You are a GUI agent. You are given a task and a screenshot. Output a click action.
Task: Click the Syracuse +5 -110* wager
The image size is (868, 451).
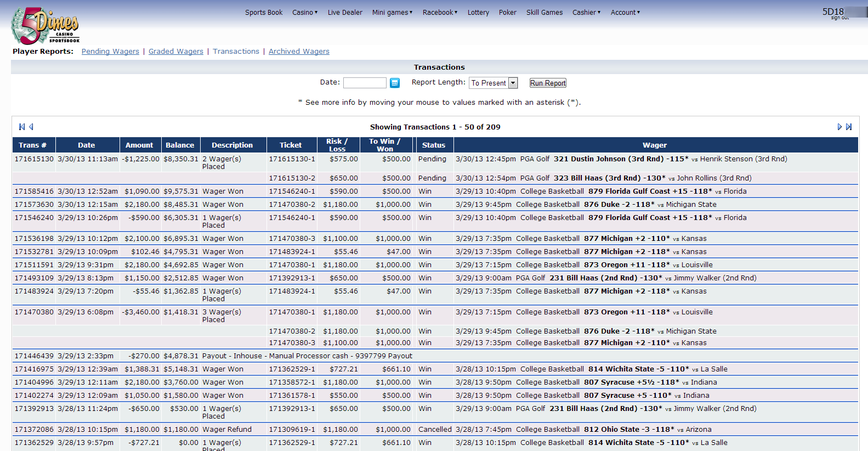pos(628,396)
